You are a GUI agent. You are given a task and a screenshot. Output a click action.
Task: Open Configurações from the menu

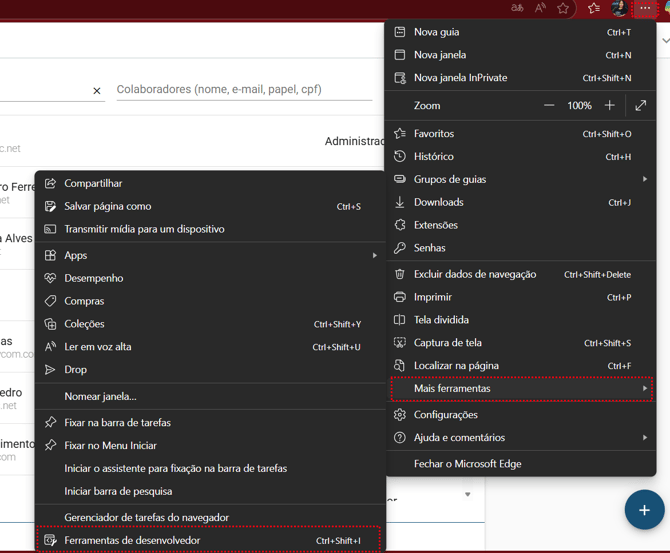click(446, 414)
